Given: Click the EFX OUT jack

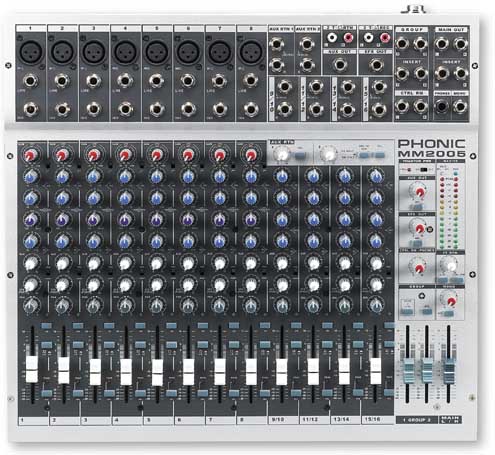Looking at the screenshot, I should coord(376,65).
